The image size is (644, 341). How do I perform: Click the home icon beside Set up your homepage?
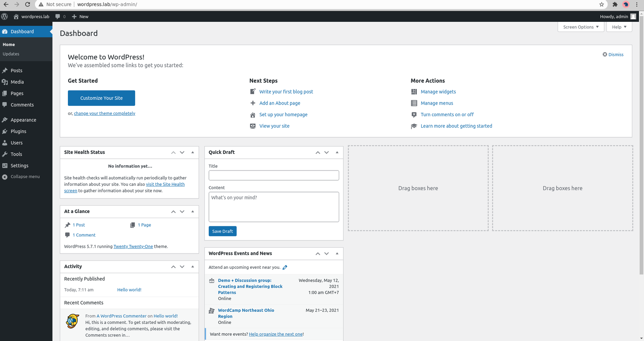(253, 115)
